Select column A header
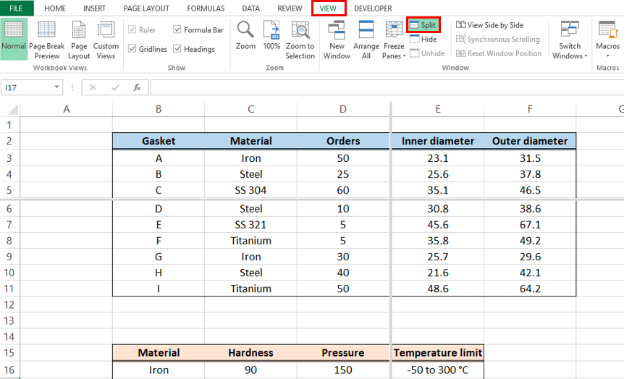629x379 pixels. coord(66,109)
